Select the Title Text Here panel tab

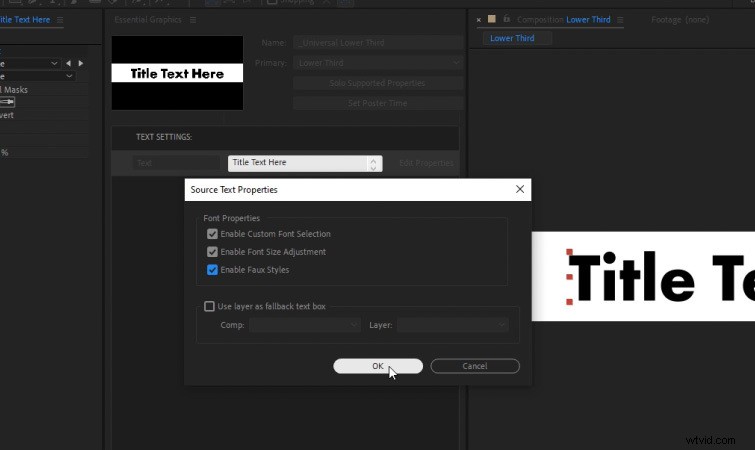coord(25,20)
